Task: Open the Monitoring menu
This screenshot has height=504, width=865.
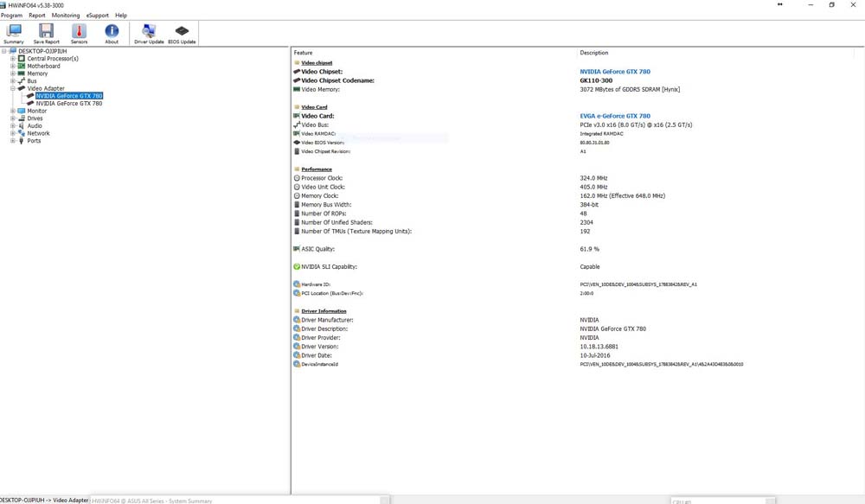Action: (x=66, y=16)
